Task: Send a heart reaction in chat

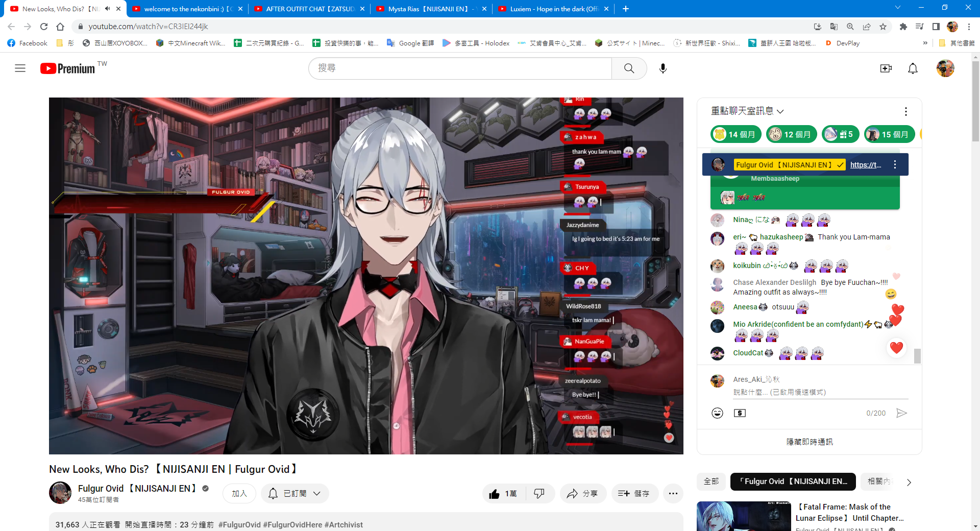Action: tap(896, 348)
